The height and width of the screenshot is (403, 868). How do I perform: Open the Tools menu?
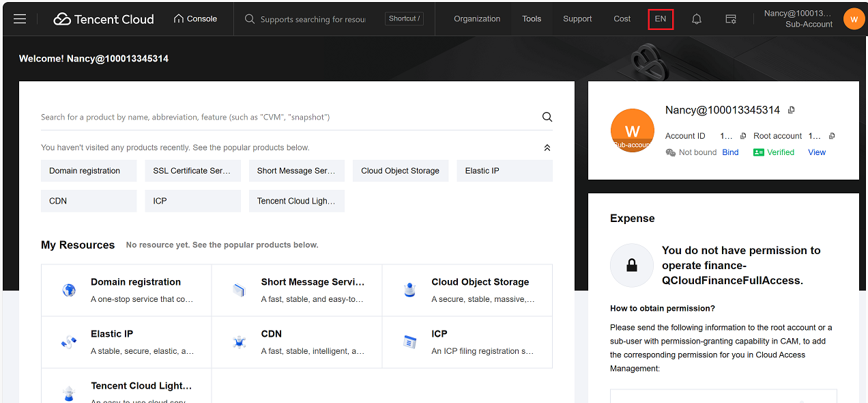532,18
